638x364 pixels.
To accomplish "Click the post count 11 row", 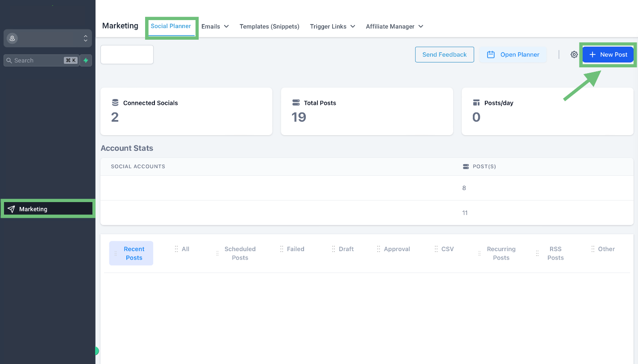I will pyautogui.click(x=367, y=213).
